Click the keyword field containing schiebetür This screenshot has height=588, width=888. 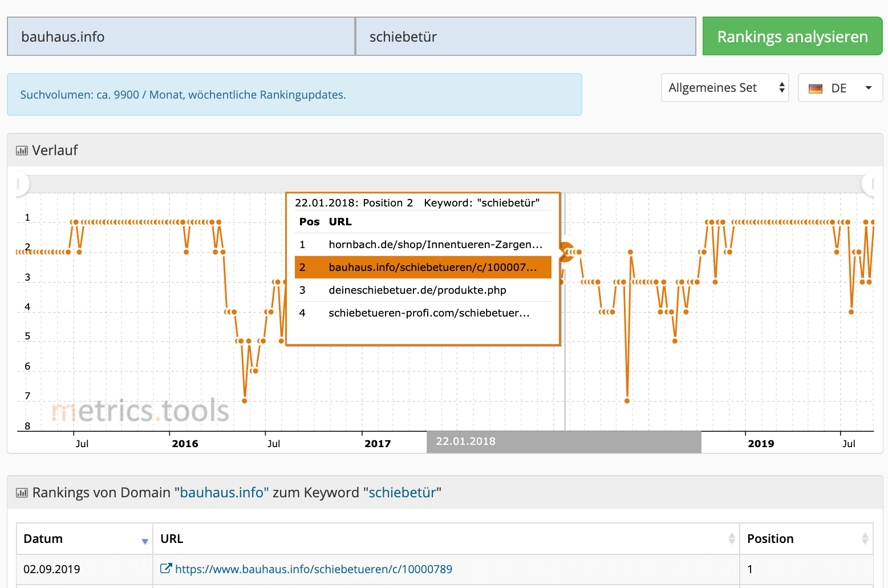(526, 37)
